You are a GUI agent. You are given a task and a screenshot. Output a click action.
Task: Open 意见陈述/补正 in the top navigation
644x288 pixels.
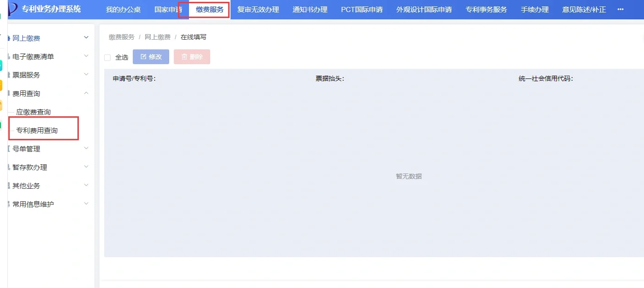pyautogui.click(x=584, y=9)
